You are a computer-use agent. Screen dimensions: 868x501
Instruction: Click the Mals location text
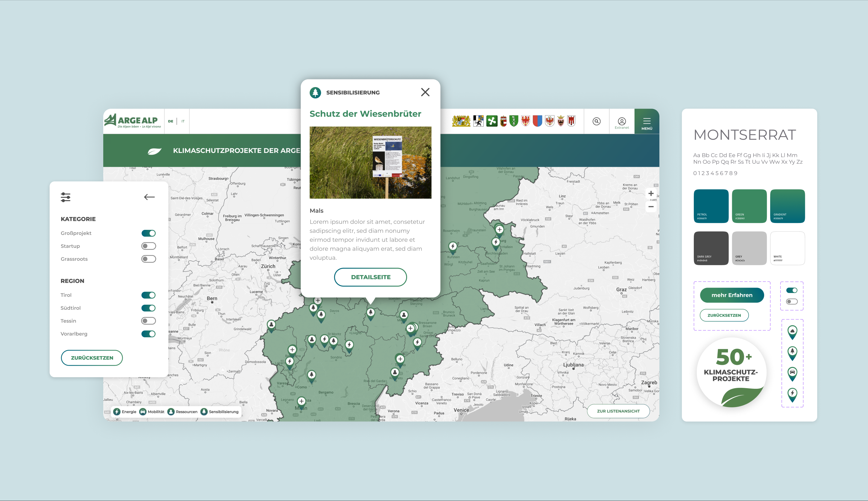click(316, 211)
